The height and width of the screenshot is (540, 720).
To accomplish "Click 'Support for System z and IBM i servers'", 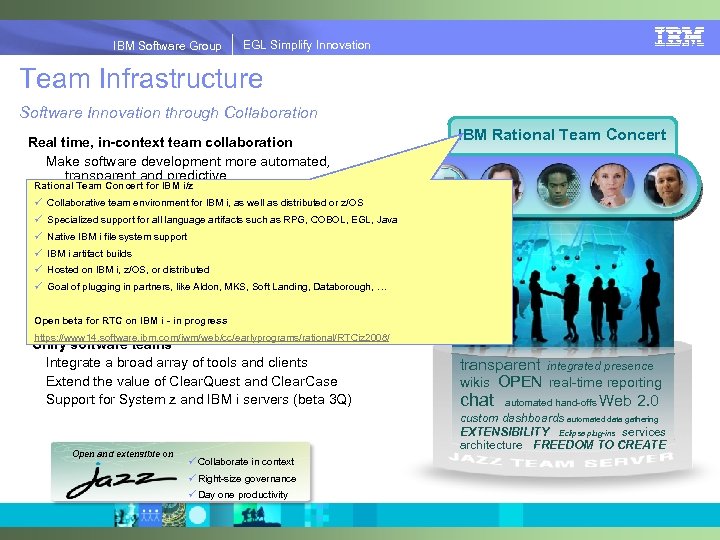I will tap(199, 399).
